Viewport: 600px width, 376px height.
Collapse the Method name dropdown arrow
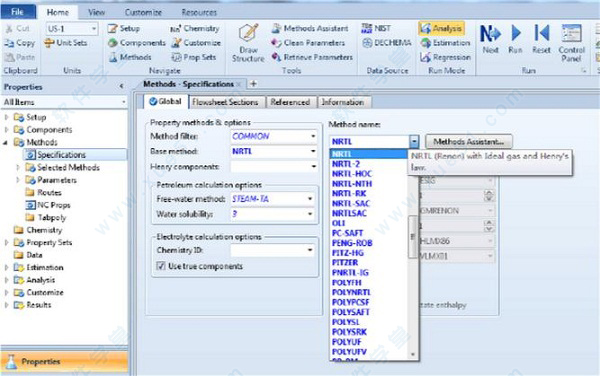414,142
